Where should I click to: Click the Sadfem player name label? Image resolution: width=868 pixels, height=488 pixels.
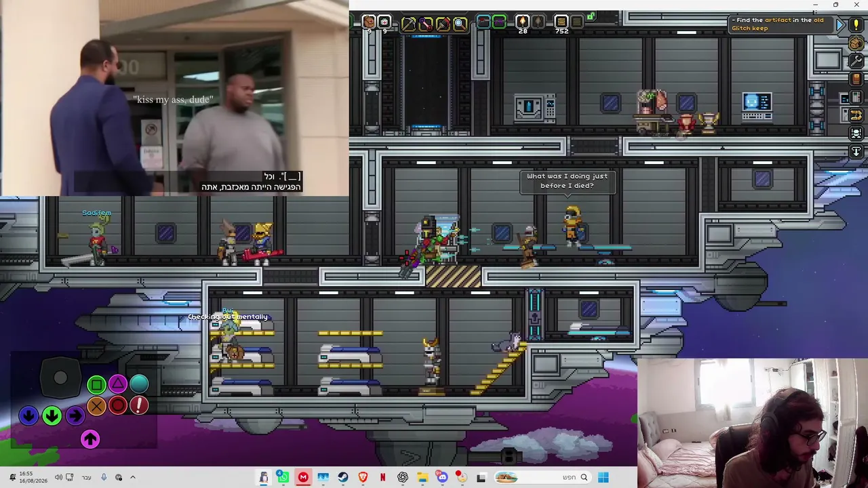click(x=96, y=213)
